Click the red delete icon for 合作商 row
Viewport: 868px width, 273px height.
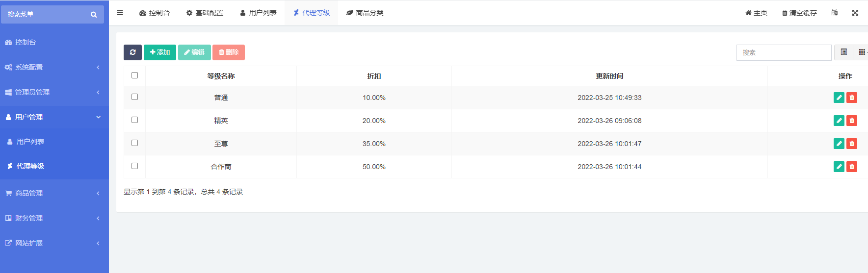click(x=852, y=167)
